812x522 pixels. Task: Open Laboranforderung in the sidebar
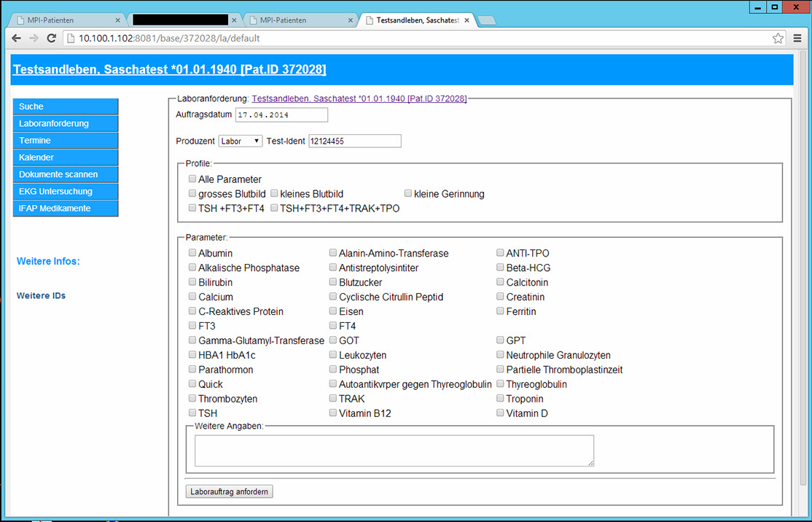pos(65,123)
